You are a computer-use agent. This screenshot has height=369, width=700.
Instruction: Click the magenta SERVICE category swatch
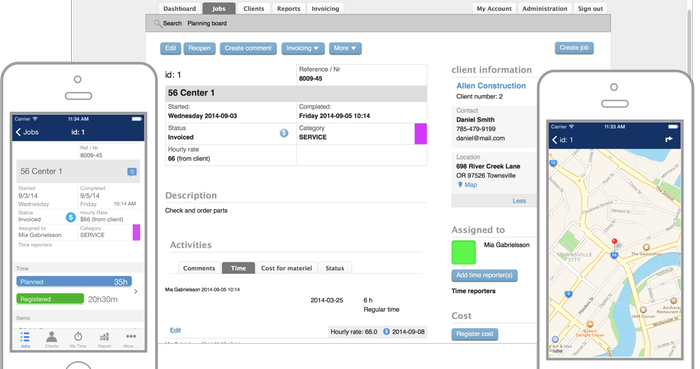(421, 134)
